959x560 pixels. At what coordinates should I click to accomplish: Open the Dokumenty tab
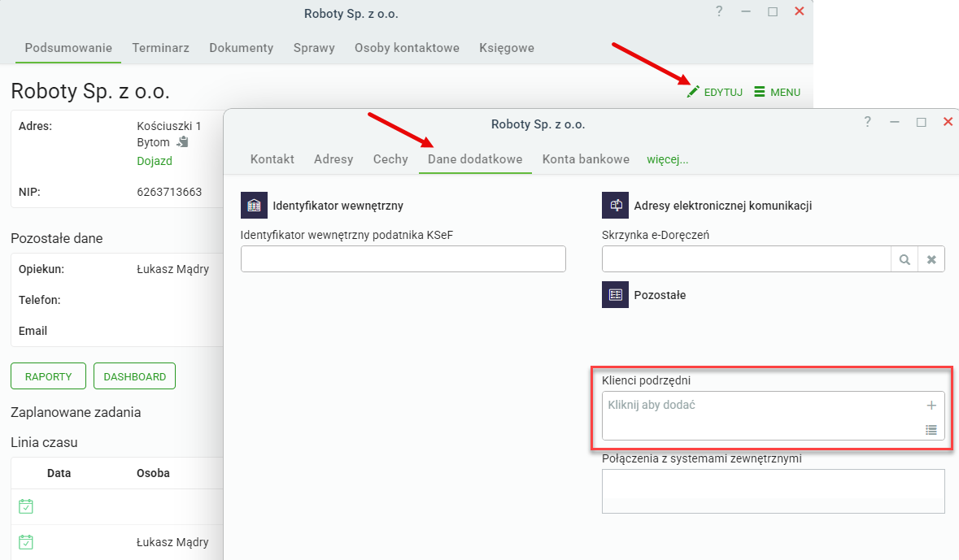pyautogui.click(x=241, y=48)
